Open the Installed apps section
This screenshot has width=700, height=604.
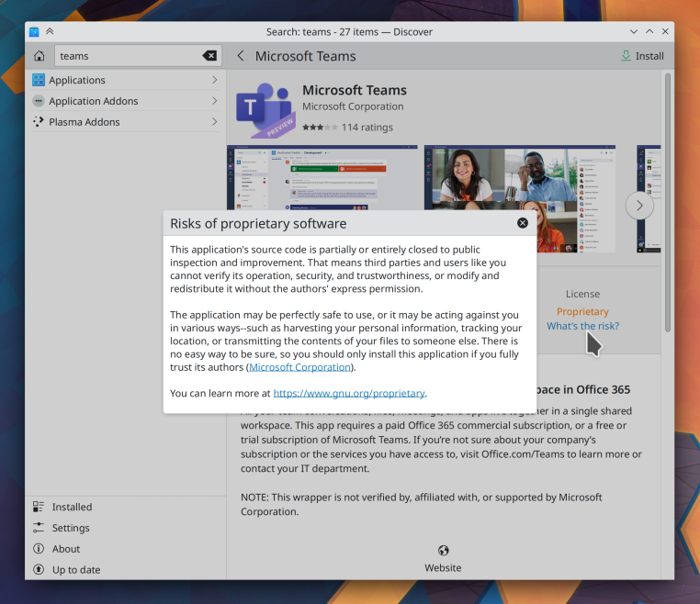click(x=72, y=507)
